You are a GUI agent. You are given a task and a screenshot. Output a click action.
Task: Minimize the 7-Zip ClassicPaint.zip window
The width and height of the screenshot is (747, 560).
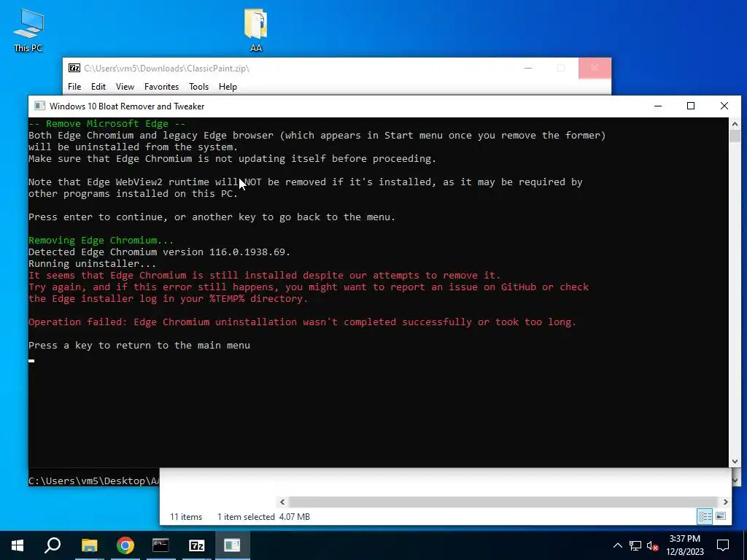528,68
